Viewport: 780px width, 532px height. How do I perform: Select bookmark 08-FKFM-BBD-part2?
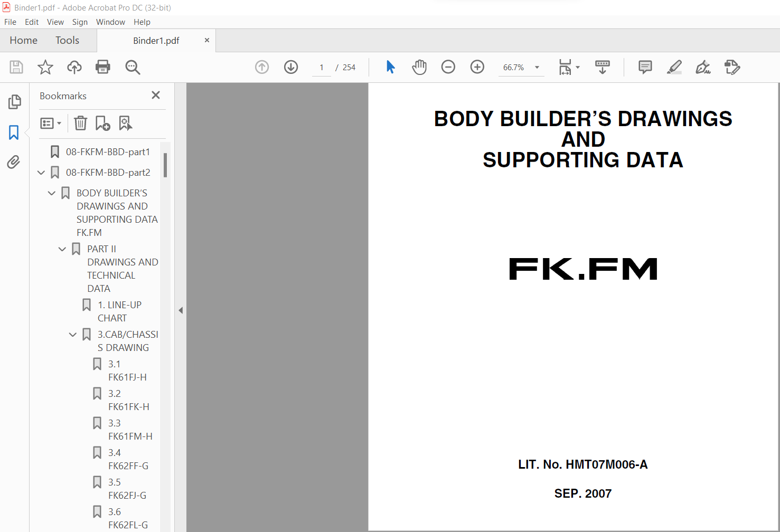coord(108,173)
